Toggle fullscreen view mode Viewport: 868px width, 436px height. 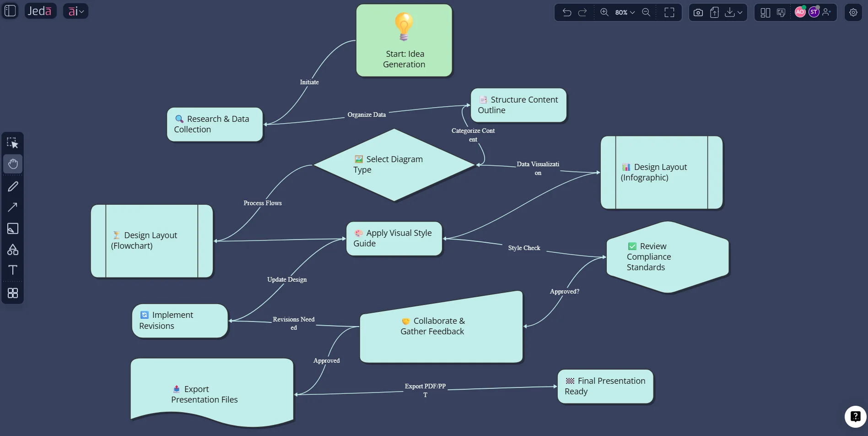[x=669, y=12]
